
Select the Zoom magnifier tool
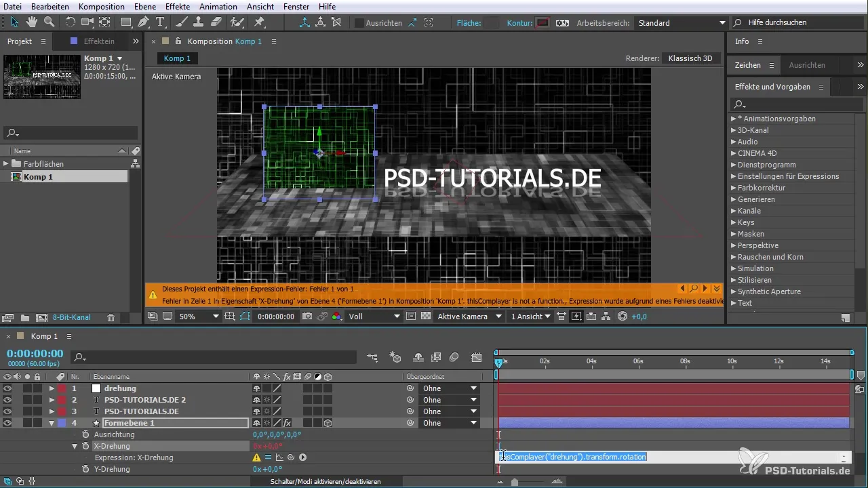[x=49, y=22]
